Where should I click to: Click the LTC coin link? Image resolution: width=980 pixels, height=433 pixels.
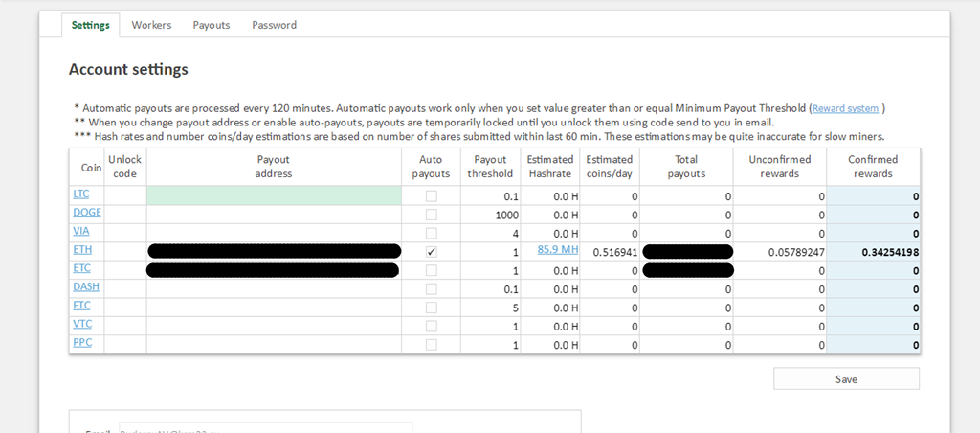(81, 194)
